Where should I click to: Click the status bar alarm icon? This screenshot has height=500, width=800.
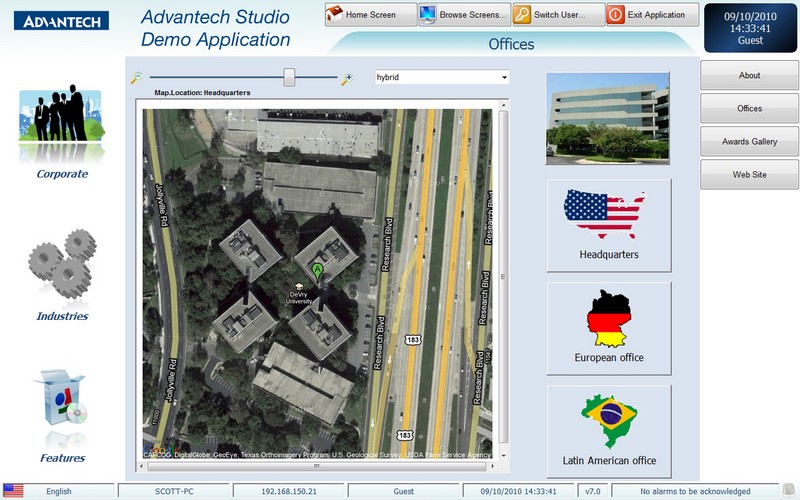pyautogui.click(x=789, y=490)
